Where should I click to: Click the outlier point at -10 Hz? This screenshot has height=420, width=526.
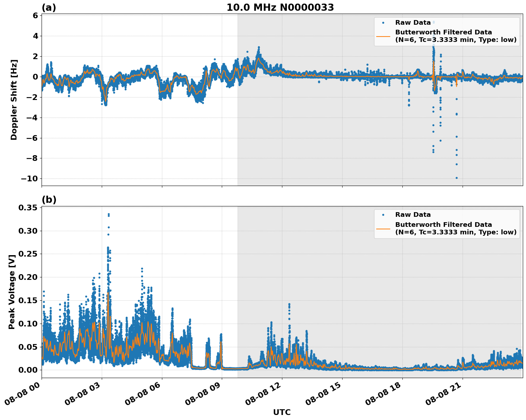(457, 178)
